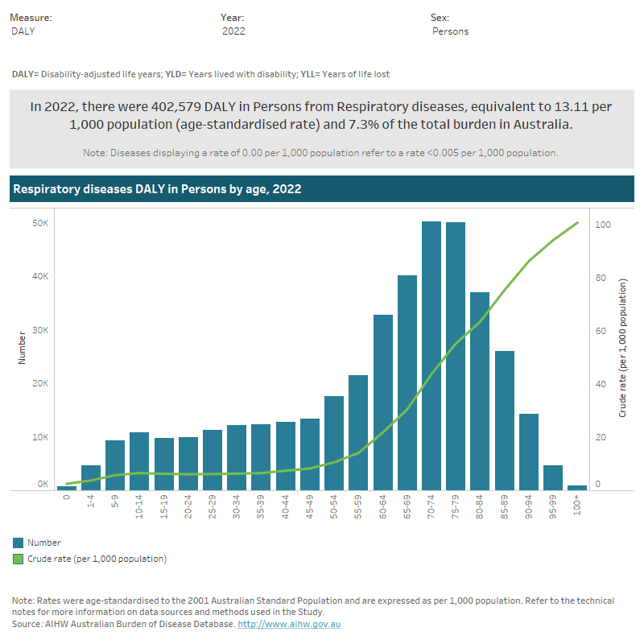Viewport: 644px width, 644px height.
Task: Select the 60-64 age group bar
Action: point(383,402)
